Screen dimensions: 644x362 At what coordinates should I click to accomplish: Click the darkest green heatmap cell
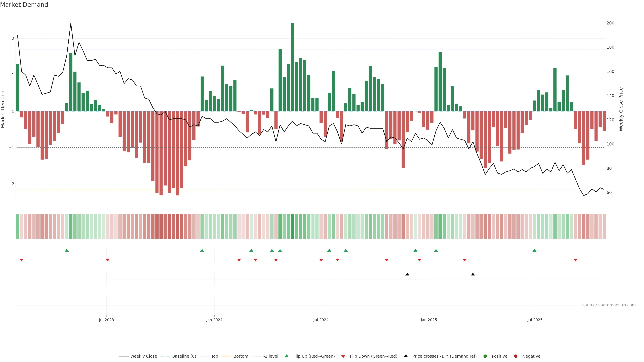pos(292,226)
